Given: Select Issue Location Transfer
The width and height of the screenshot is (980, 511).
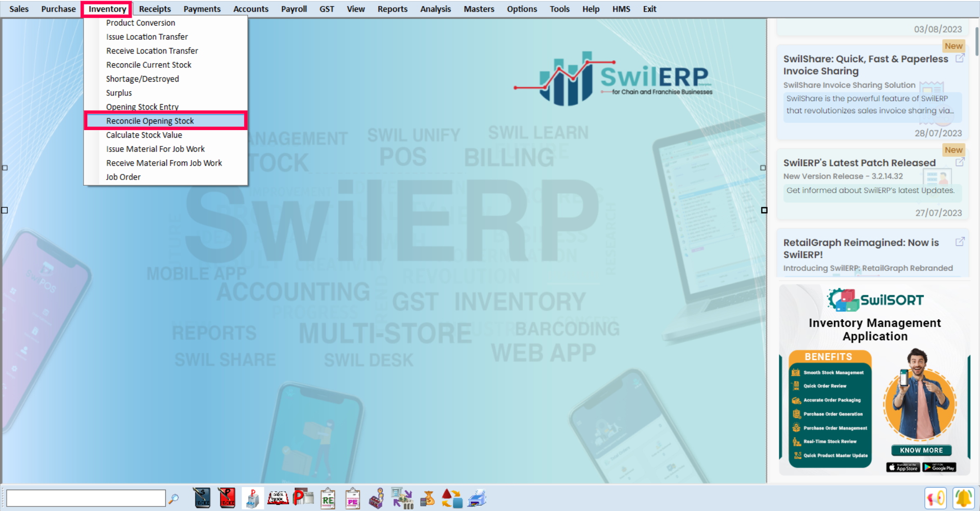Looking at the screenshot, I should pyautogui.click(x=166, y=37).
